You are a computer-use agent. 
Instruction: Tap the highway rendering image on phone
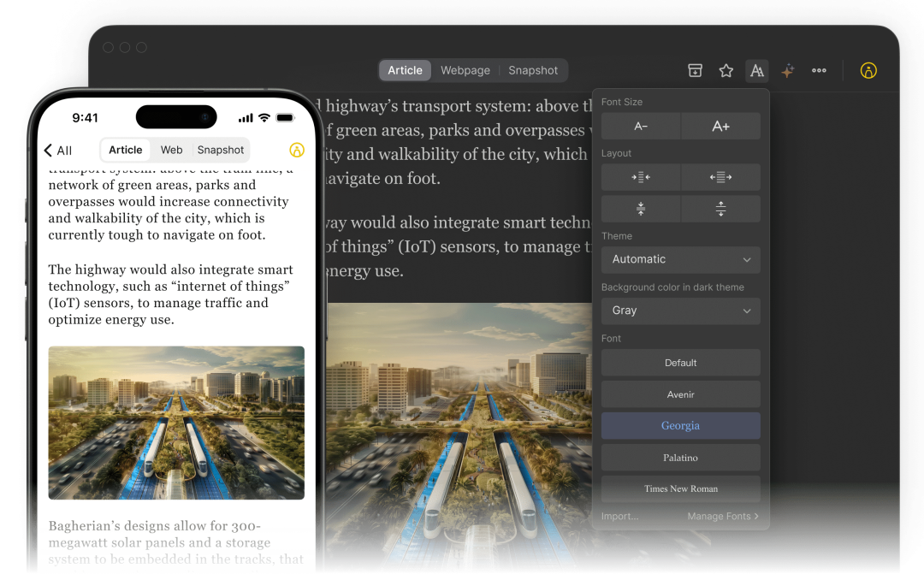coord(176,423)
